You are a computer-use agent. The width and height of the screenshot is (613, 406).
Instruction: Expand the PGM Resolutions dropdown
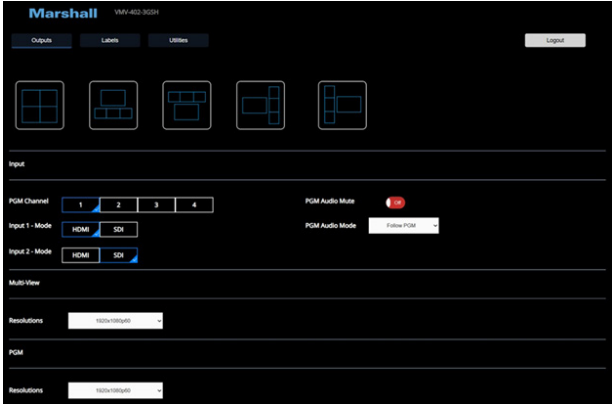[x=115, y=390]
